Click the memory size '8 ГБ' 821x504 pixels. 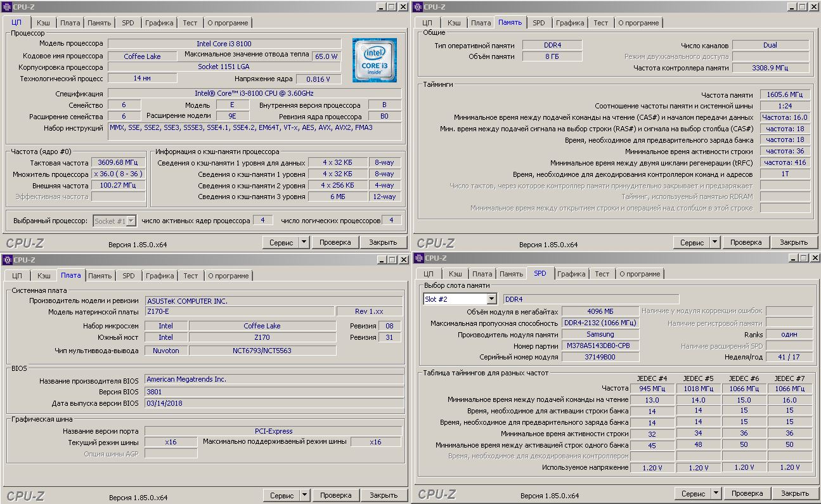(x=552, y=56)
